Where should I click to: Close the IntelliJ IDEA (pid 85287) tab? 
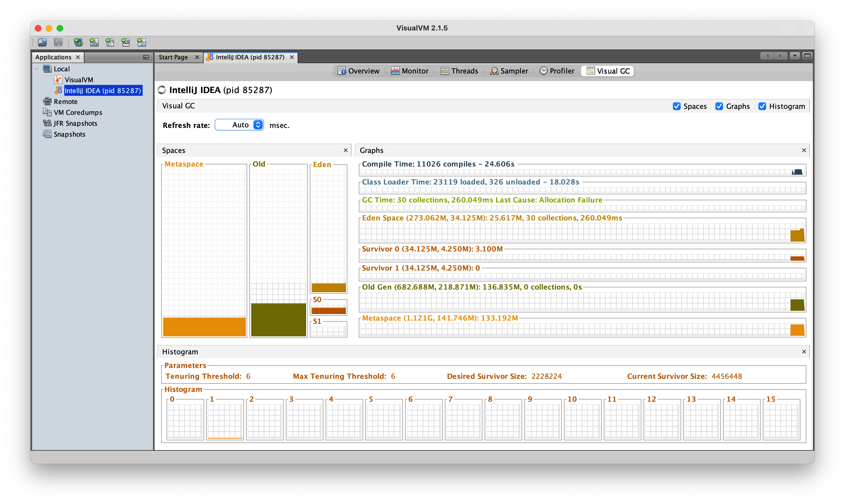coord(292,57)
